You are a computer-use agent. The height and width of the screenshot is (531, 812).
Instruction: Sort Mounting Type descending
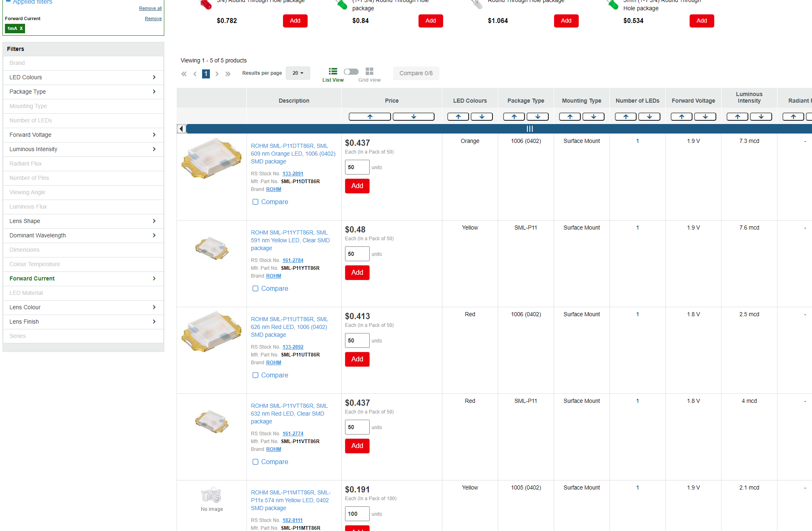pyautogui.click(x=593, y=117)
